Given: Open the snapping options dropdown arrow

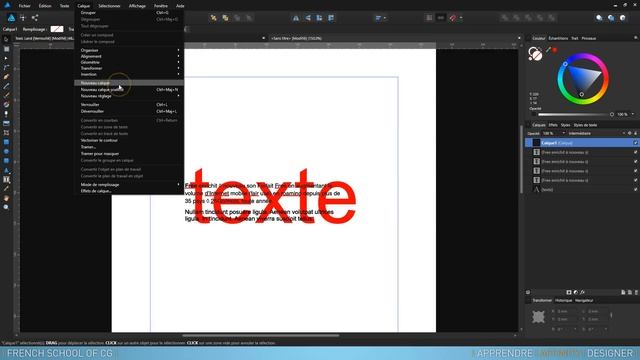Looking at the screenshot, I should pyautogui.click(x=461, y=18).
